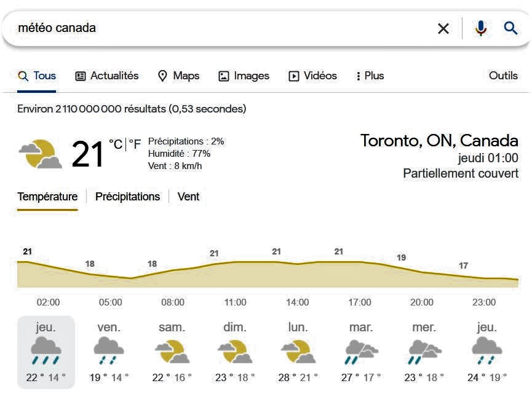Show the Précipitations chart

(x=127, y=197)
